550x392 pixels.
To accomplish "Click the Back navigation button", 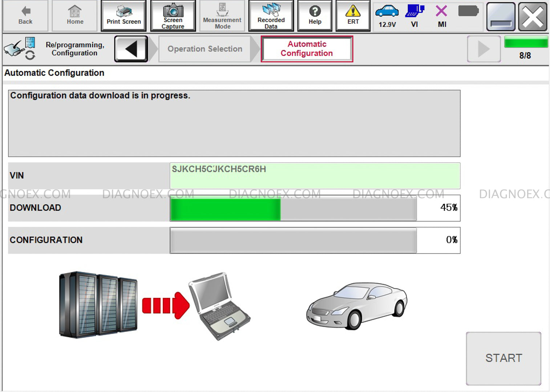I will [24, 16].
